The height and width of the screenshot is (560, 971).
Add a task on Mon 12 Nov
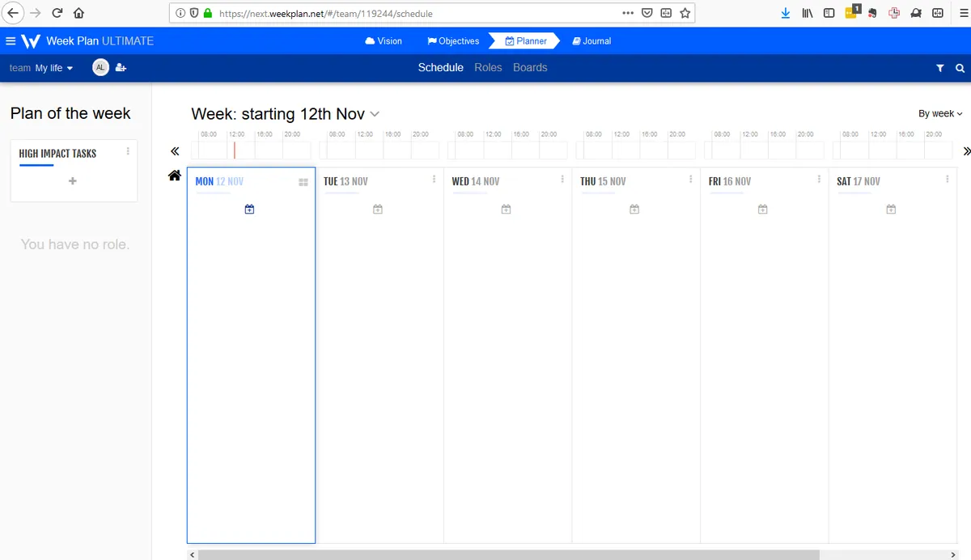[249, 210]
